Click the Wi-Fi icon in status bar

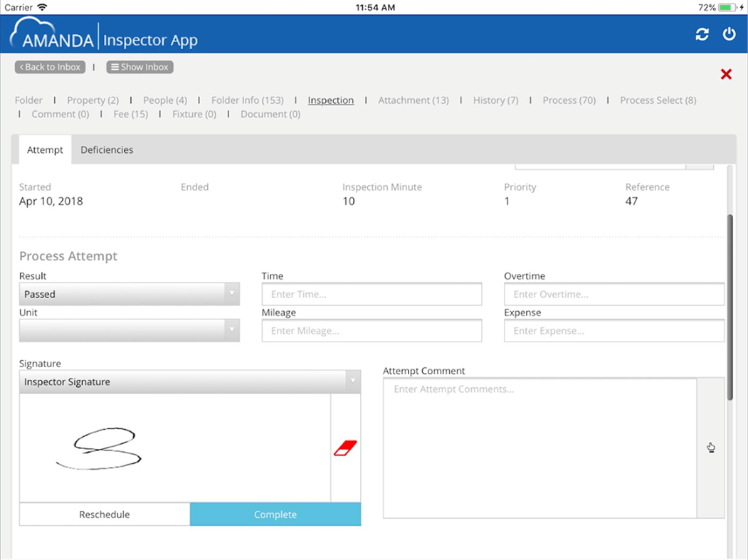coord(41,8)
